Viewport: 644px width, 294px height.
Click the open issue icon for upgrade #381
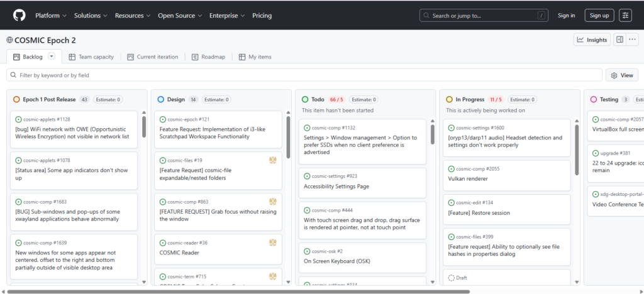[x=596, y=153]
